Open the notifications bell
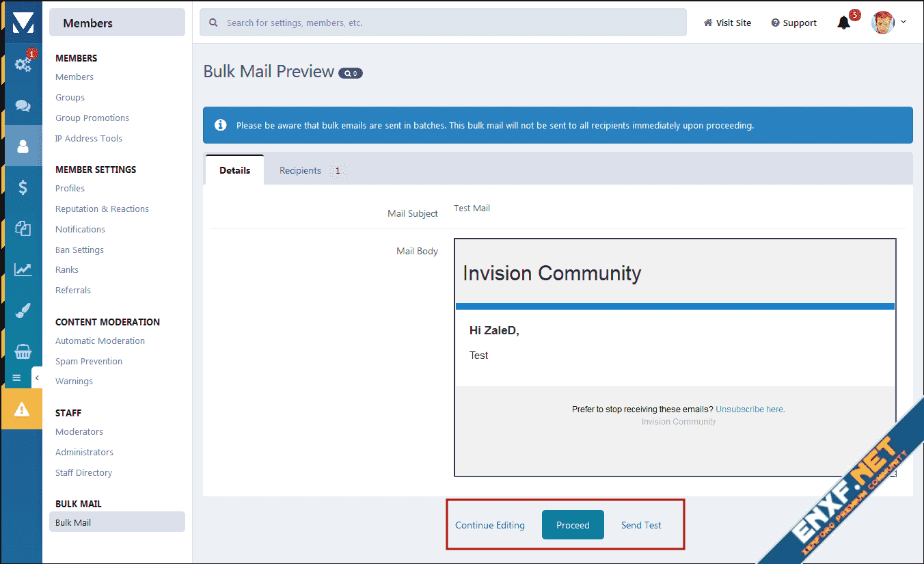The image size is (924, 564). (x=844, y=23)
